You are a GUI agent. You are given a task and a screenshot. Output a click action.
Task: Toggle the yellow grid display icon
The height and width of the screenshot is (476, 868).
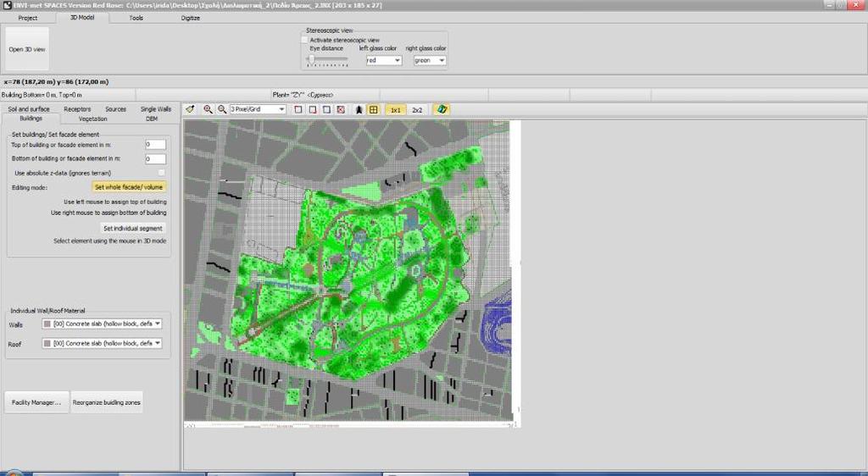(374, 109)
